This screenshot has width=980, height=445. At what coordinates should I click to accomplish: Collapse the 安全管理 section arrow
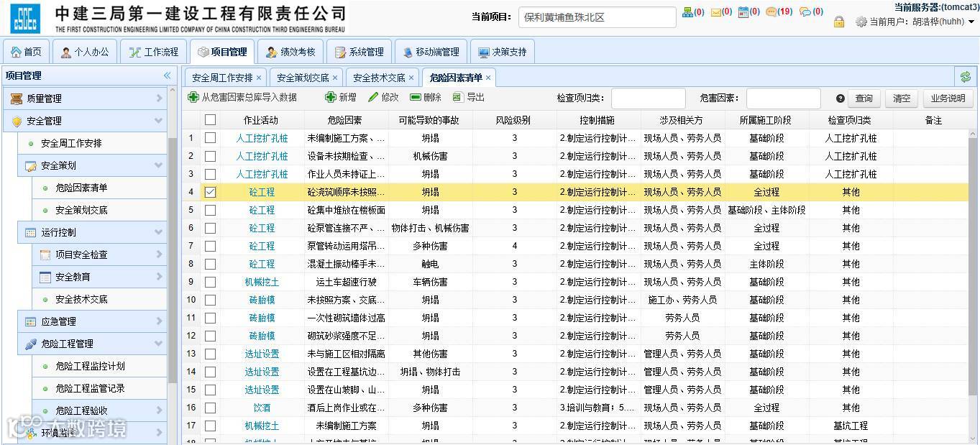159,121
